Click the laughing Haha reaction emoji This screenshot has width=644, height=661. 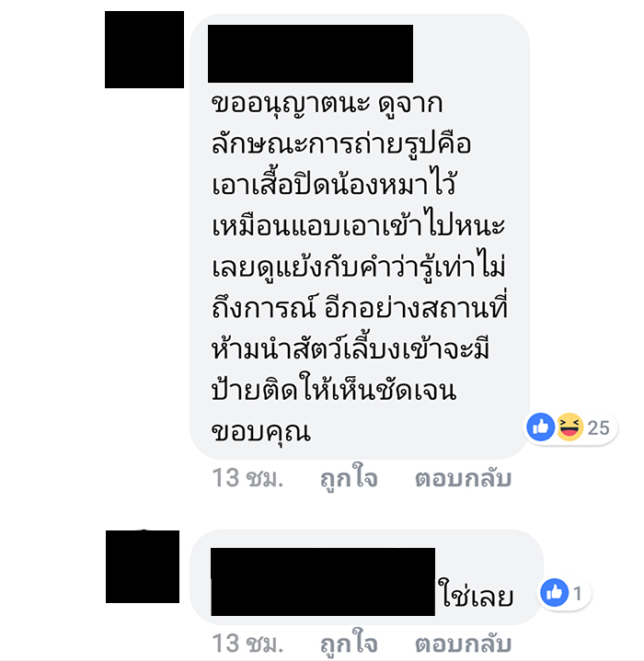pos(569,427)
